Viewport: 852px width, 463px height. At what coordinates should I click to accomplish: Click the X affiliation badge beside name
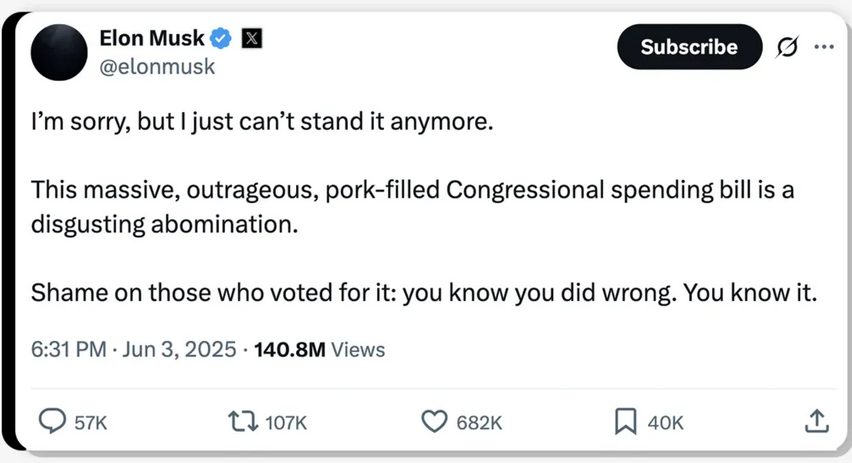point(252,39)
